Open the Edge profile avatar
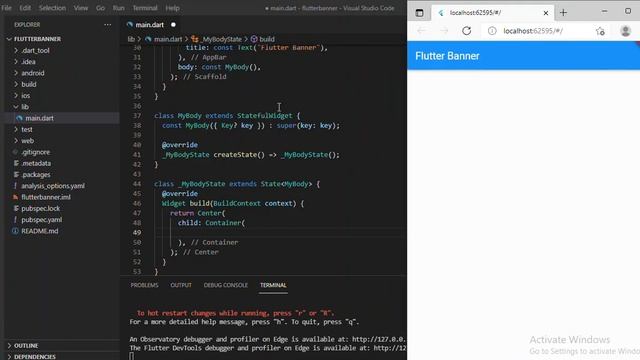Viewport: 640px width, 360px height. (625, 31)
